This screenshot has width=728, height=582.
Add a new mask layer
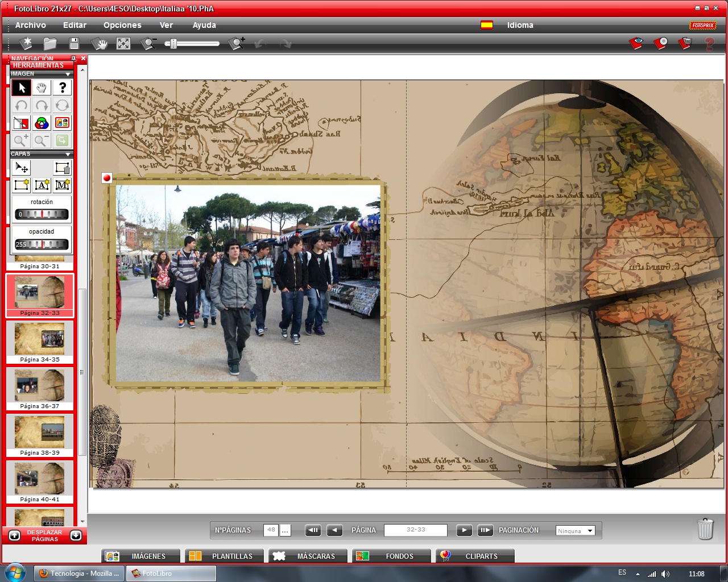pyautogui.click(x=62, y=185)
